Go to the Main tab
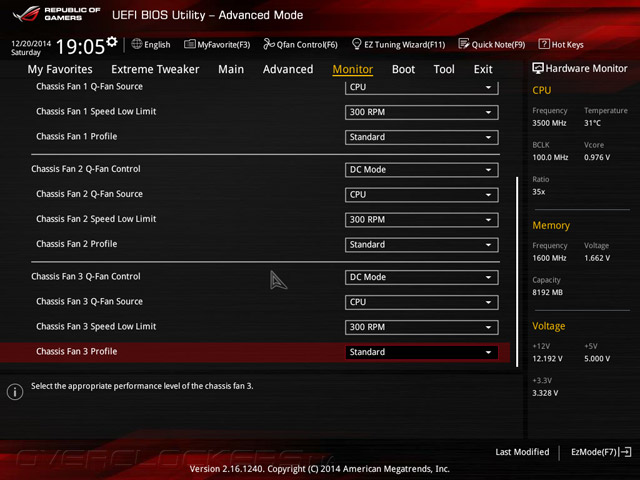640x480 pixels. 231,69
